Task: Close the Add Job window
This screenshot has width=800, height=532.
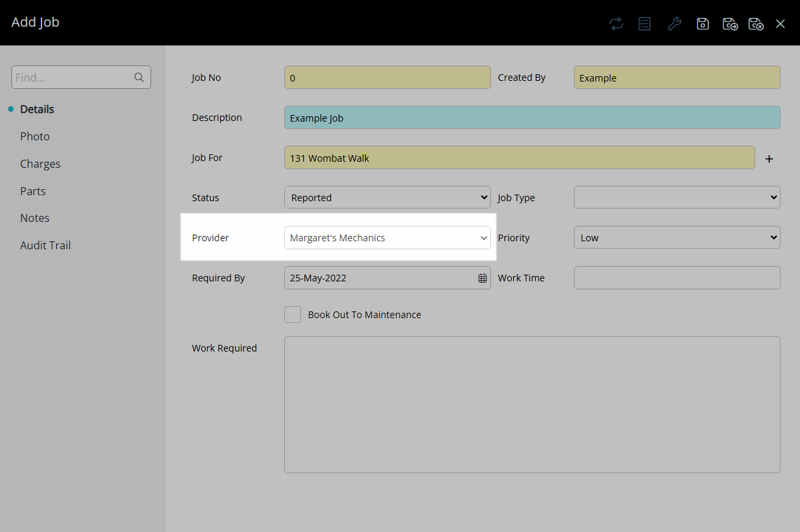Action: 780,23
